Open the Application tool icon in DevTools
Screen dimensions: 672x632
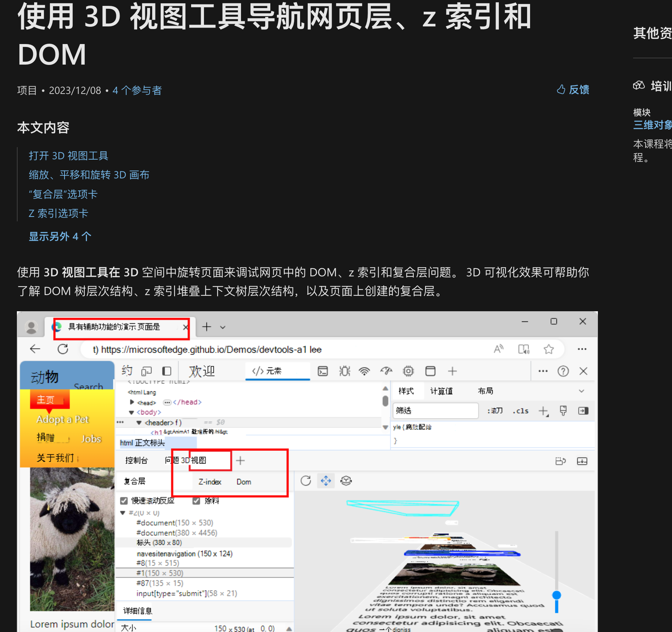(430, 371)
